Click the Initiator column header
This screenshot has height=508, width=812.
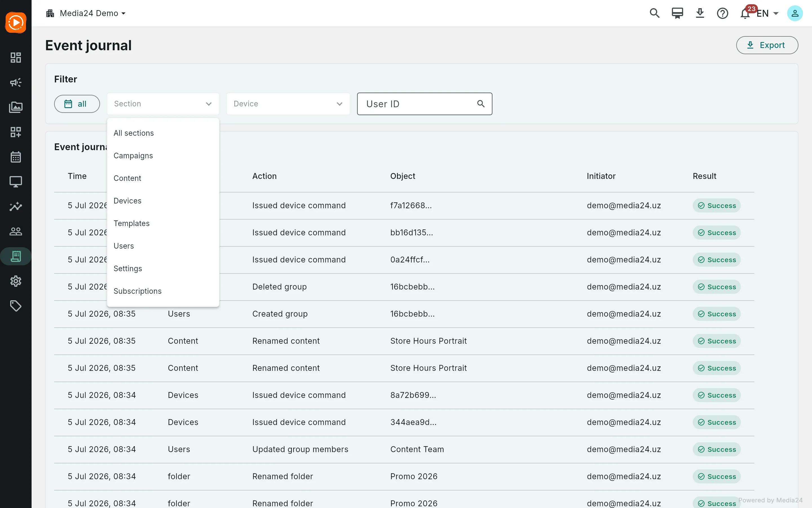(601, 176)
